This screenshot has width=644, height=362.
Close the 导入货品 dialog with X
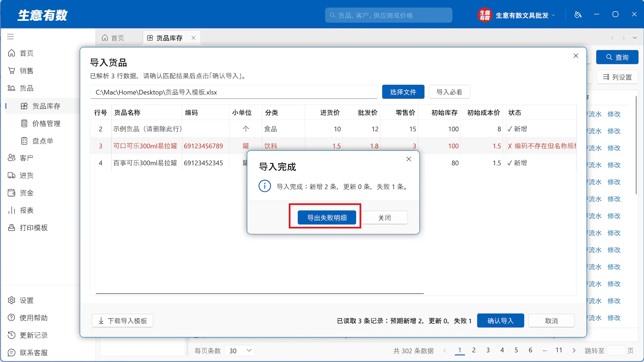(x=576, y=56)
